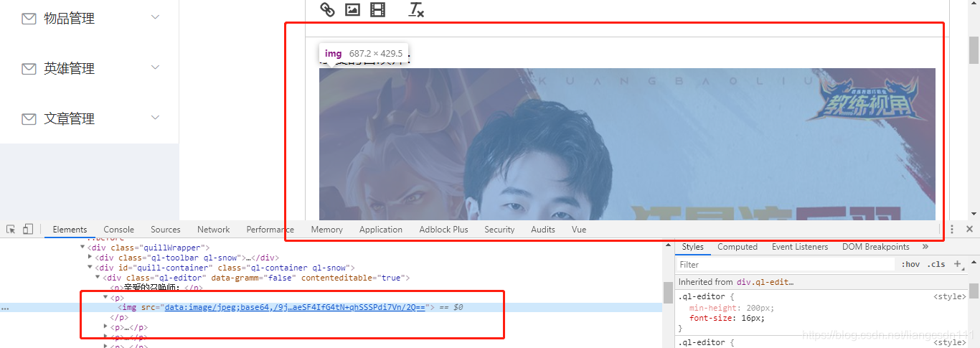Select the closing </p> tag row

point(119,317)
